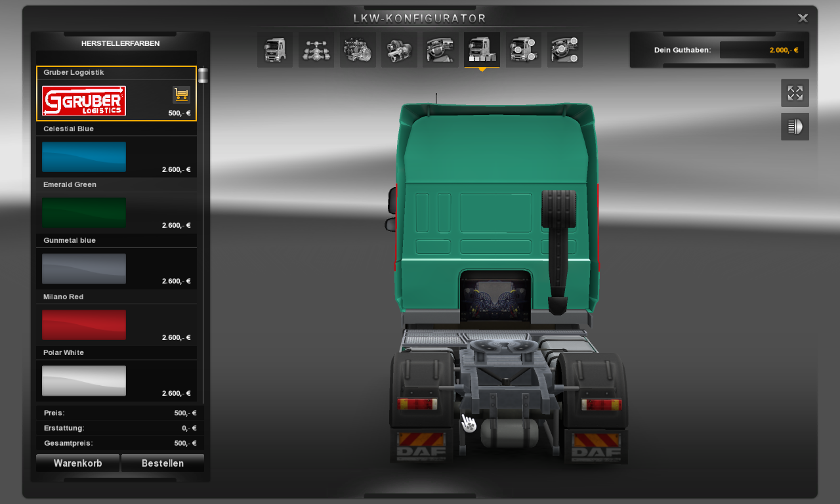Open the exterior accessories category

524,50
